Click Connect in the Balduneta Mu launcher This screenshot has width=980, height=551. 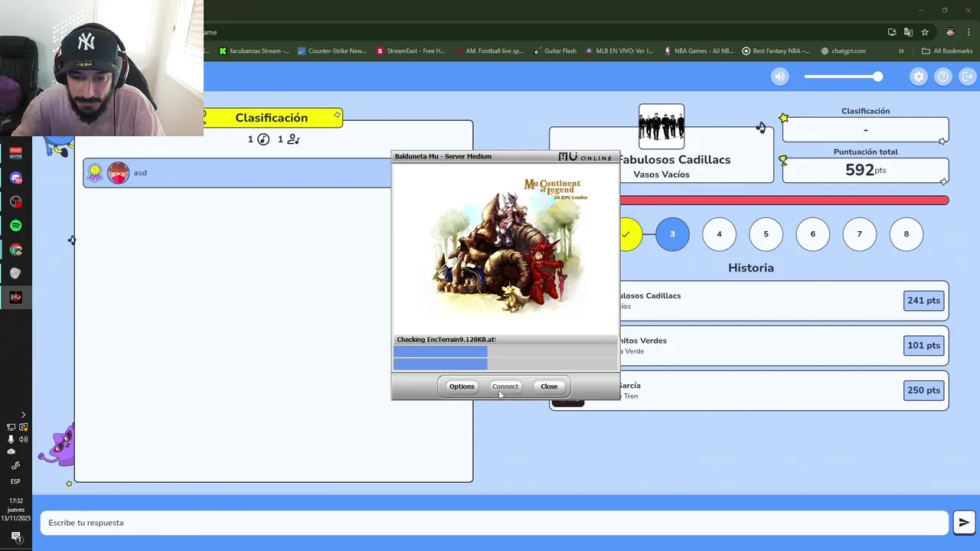pyautogui.click(x=505, y=386)
